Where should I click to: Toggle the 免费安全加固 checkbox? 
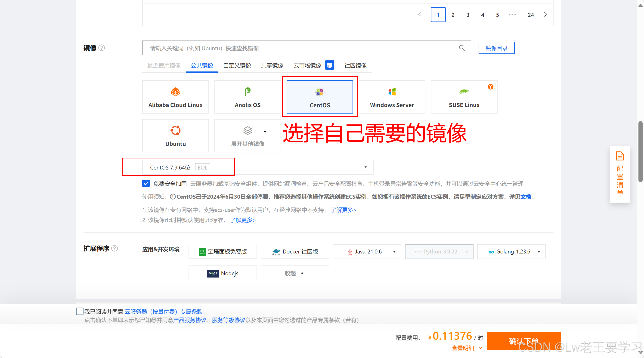146,183
